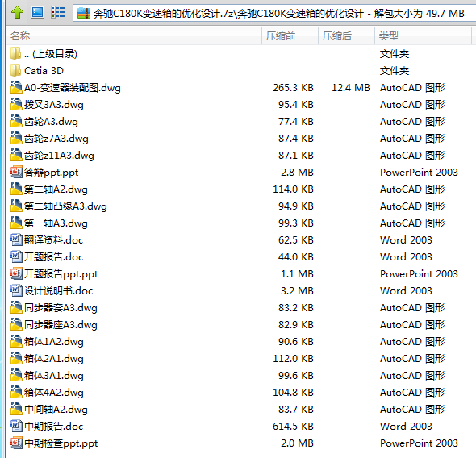Select the 齿轮z7A3.dwg file icon
Image resolution: width=476 pixels, height=458 pixels.
(16, 139)
